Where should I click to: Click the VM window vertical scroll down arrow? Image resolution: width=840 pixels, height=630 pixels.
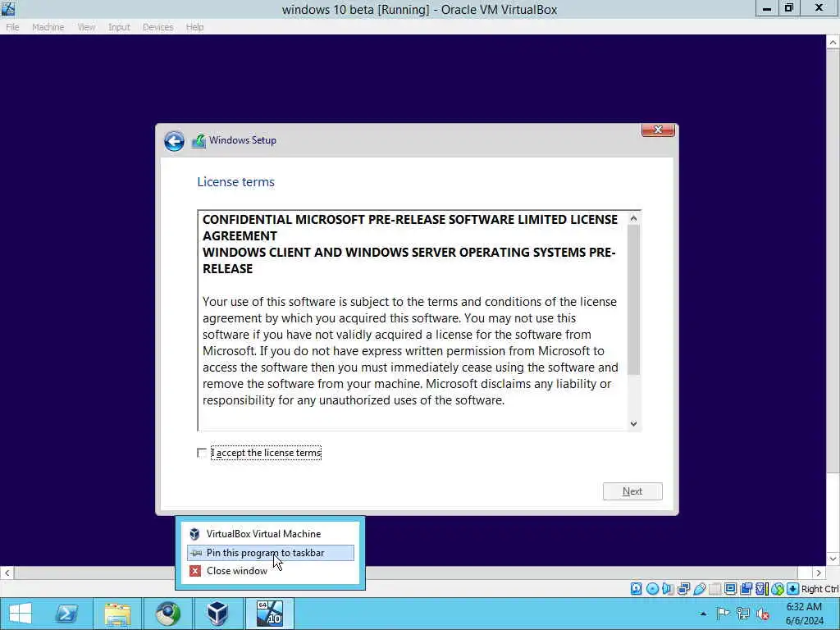[x=833, y=559]
